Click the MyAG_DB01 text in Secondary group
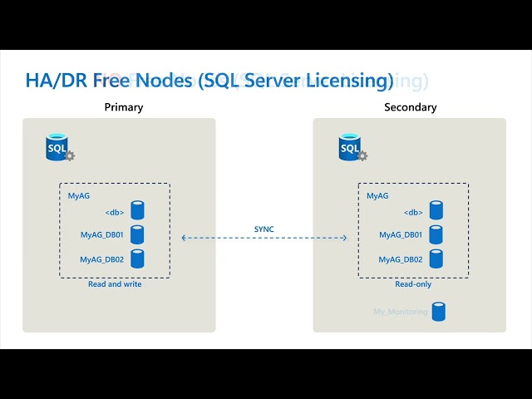This screenshot has height=399, width=532. 401,234
